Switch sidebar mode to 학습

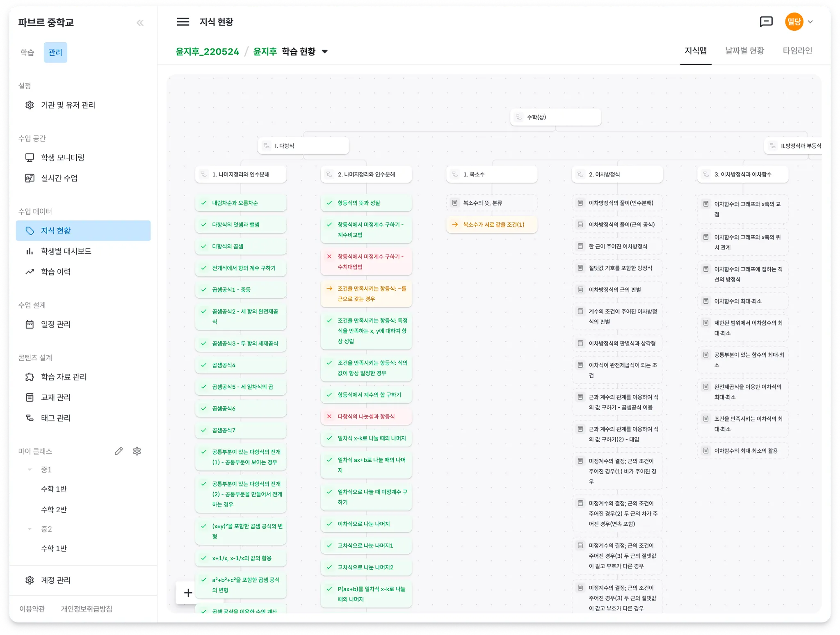click(x=27, y=53)
